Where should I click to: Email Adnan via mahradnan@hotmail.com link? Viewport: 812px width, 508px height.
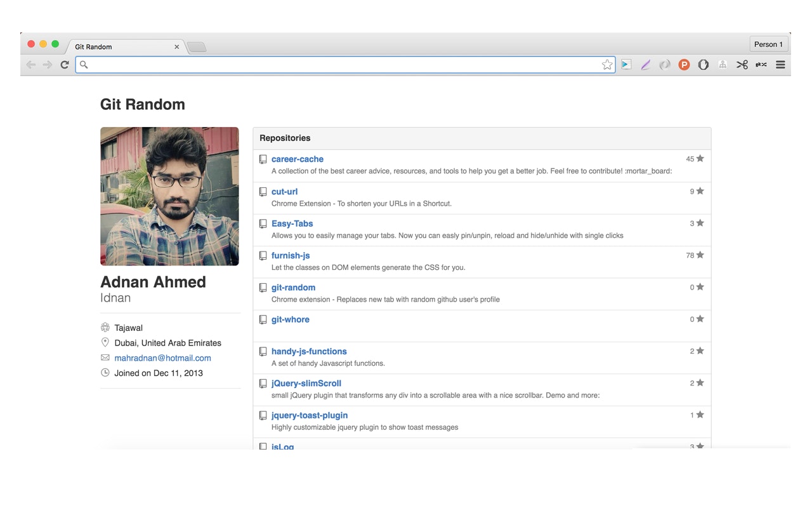point(162,358)
